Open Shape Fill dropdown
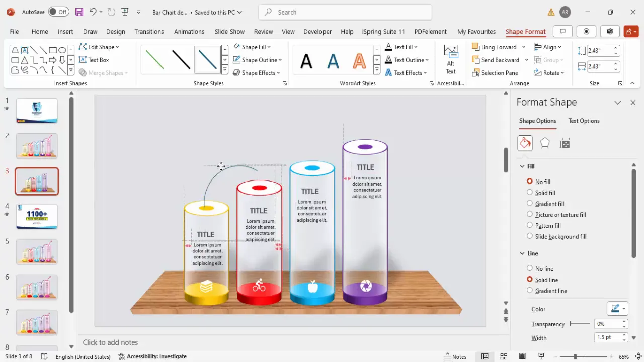Viewport: 644px width, 362px height. pos(252,47)
